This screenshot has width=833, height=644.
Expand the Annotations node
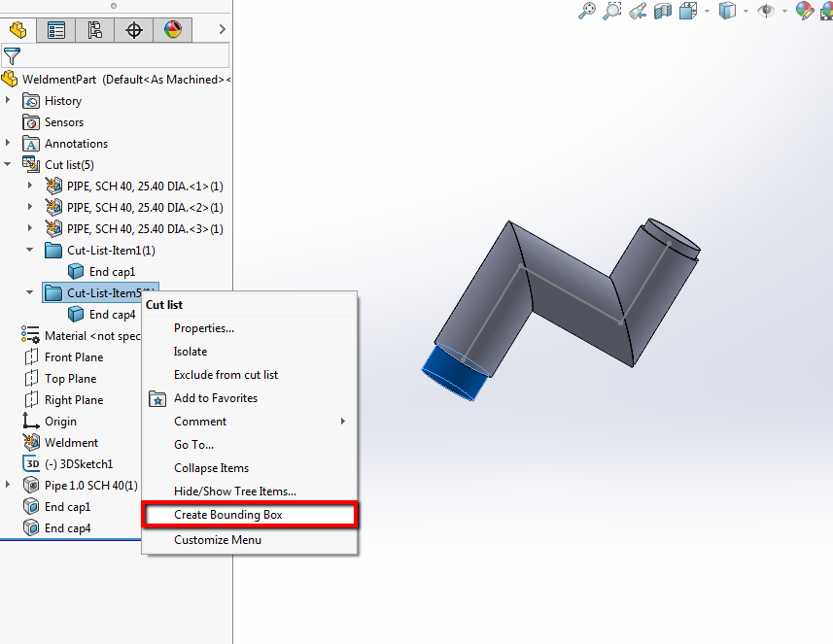(x=8, y=143)
